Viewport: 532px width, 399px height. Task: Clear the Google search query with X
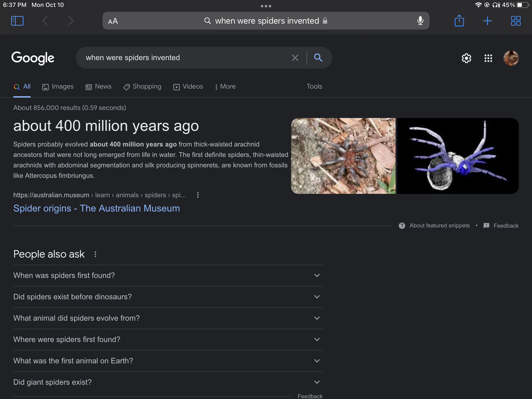295,58
